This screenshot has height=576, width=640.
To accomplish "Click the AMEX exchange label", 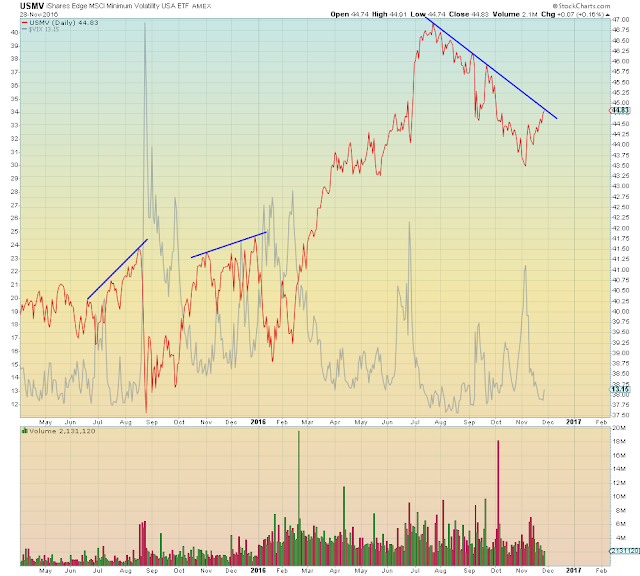I will pyautogui.click(x=202, y=7).
